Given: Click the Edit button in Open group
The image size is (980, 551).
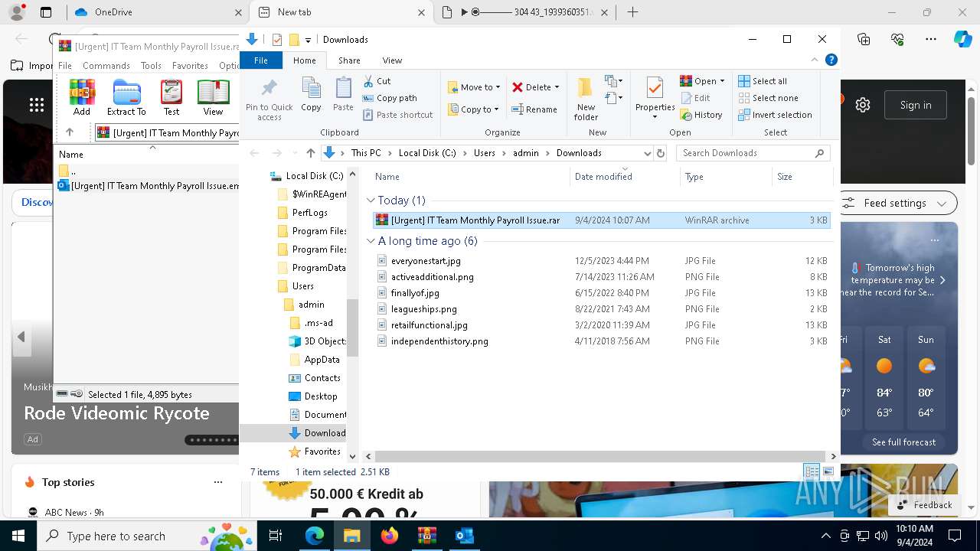Looking at the screenshot, I should pyautogui.click(x=694, y=98).
